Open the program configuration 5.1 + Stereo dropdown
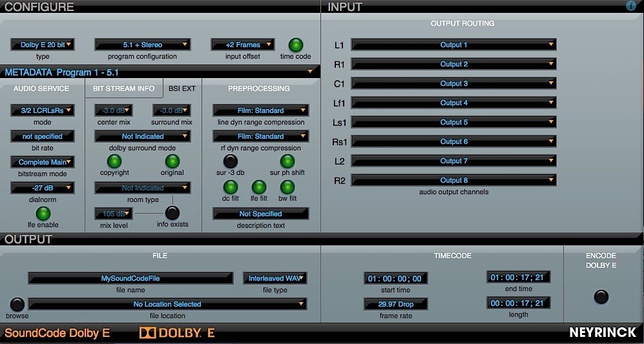This screenshot has width=644, height=344. coord(143,45)
